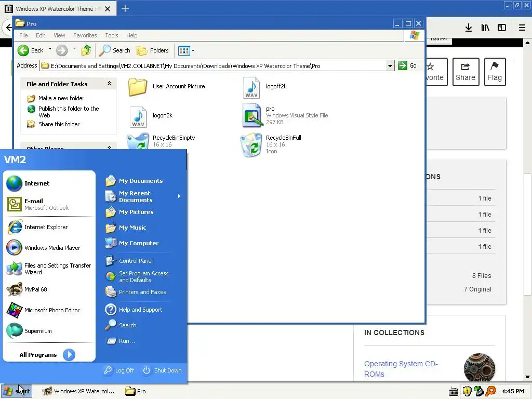Open the browser downloads arrow icon
Viewport: 532px width, 399px height.
click(x=469, y=28)
